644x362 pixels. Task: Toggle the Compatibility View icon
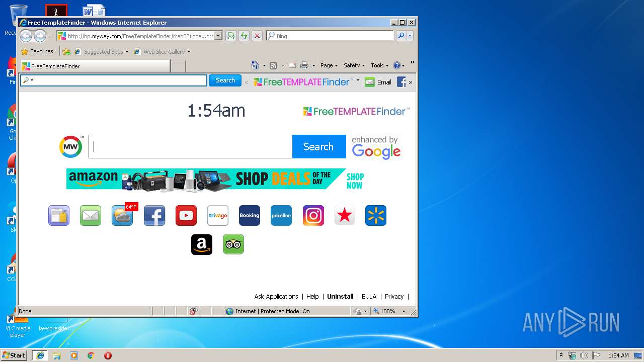(231, 36)
